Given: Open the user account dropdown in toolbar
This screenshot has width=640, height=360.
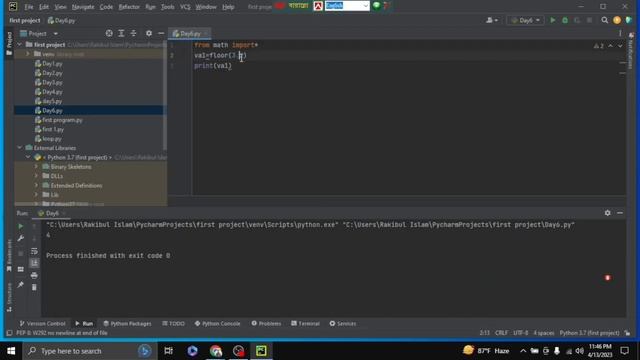Looking at the screenshot, I should tap(492, 20).
